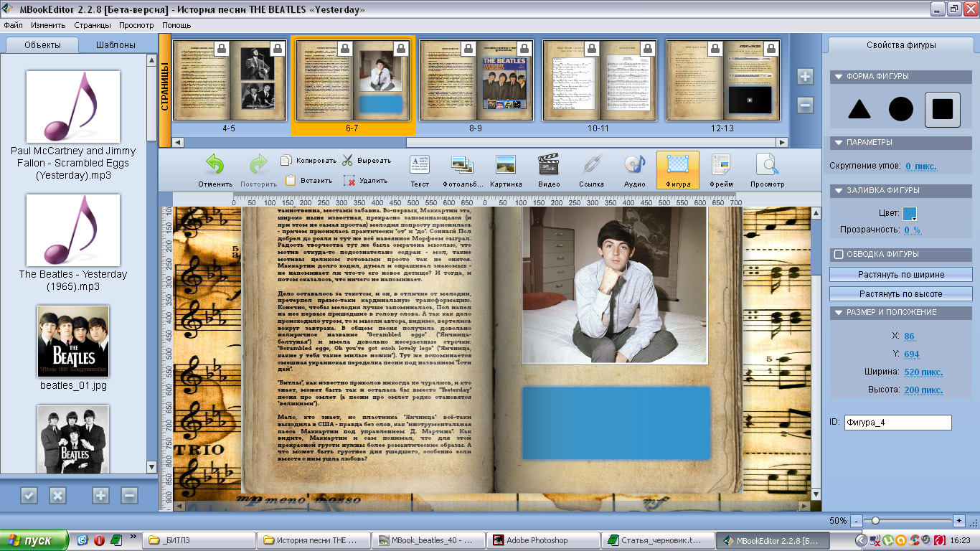The height and width of the screenshot is (551, 980).
Task: Edit the X position value 86
Action: pos(910,336)
